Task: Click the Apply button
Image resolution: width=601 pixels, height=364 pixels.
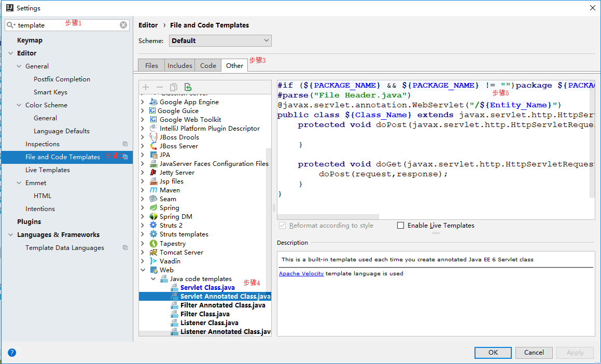Action: (x=575, y=353)
